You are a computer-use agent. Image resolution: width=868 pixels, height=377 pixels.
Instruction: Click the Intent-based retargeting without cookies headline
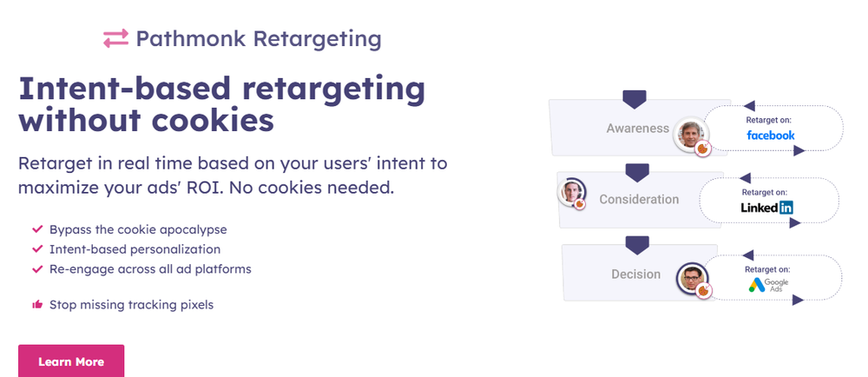[222, 104]
